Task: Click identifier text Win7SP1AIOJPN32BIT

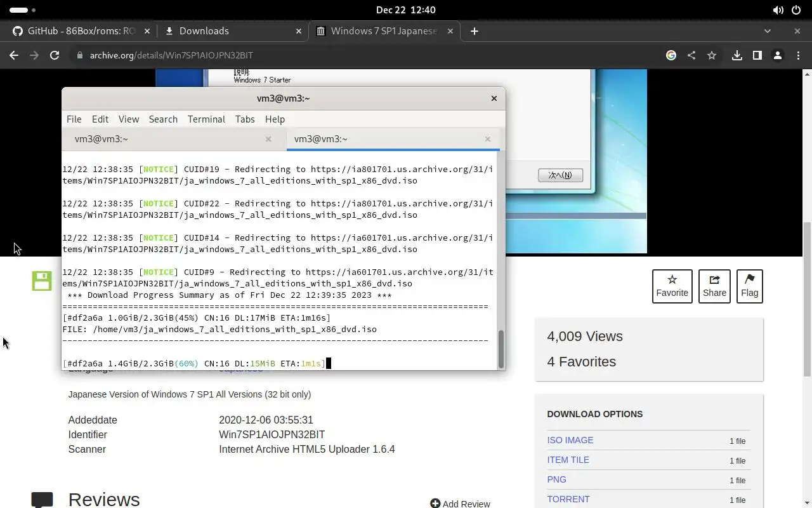Action: (x=272, y=434)
